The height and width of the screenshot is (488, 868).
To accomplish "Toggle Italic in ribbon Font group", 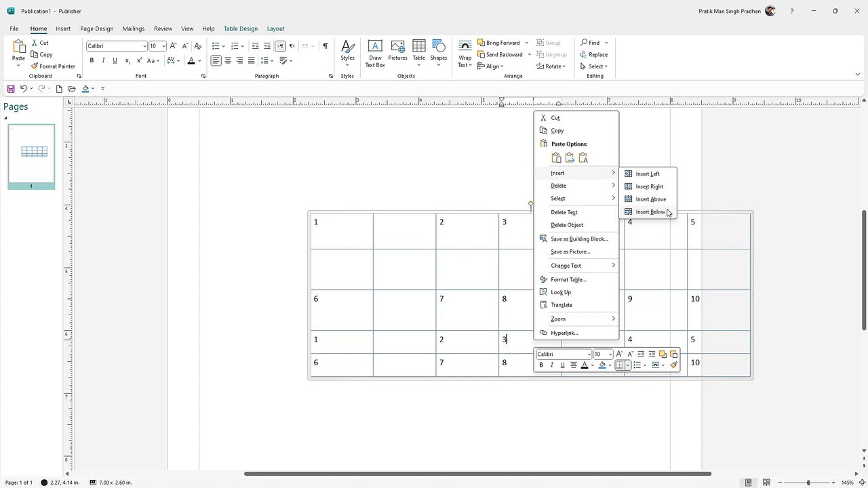I will point(103,60).
